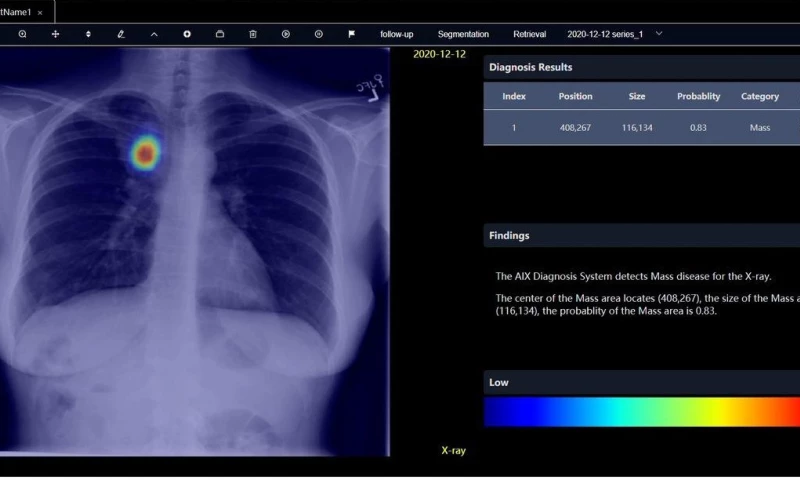Activate the pan move tool
This screenshot has width=800, height=480.
pos(55,34)
